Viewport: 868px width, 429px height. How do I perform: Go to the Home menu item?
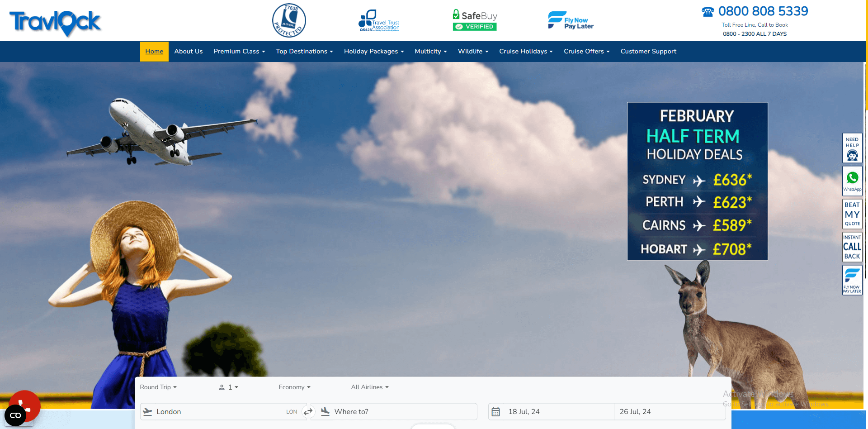tap(154, 52)
